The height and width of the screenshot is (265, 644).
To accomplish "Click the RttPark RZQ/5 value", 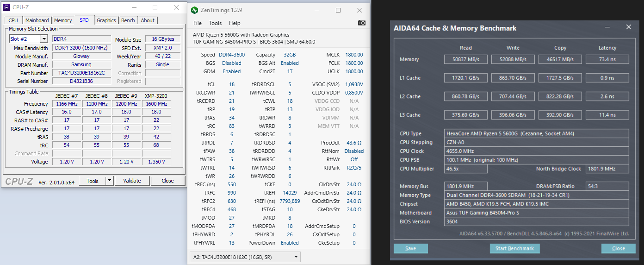I will (354, 168).
